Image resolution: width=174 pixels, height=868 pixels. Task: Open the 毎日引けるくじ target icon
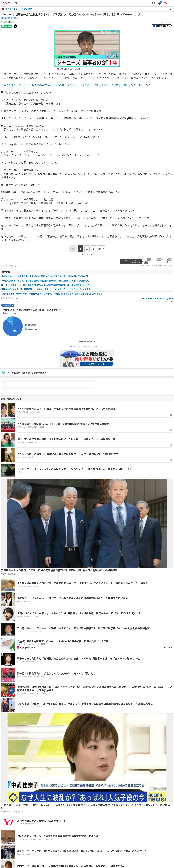(x=3, y=9)
